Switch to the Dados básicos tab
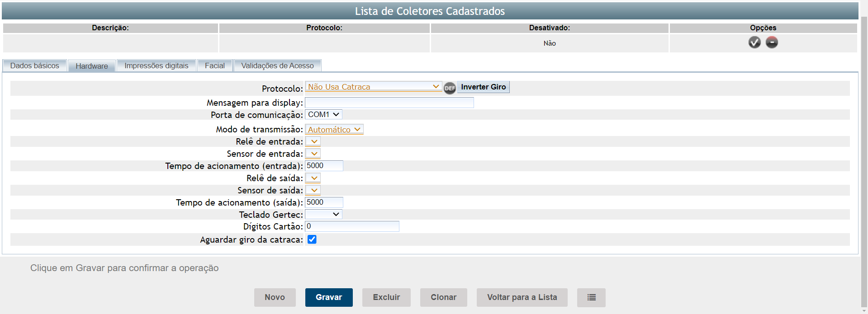868x314 pixels. click(x=35, y=66)
